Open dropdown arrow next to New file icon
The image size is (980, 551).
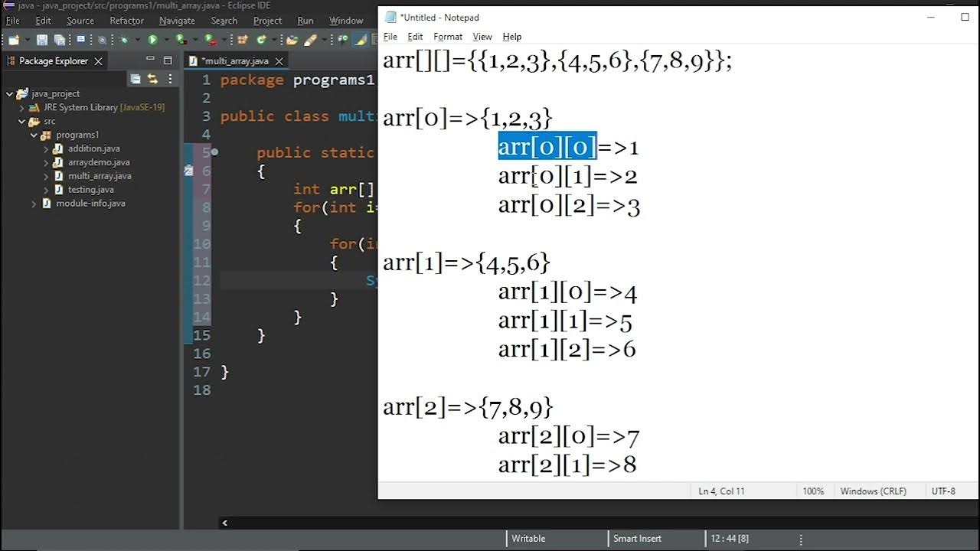(28, 40)
